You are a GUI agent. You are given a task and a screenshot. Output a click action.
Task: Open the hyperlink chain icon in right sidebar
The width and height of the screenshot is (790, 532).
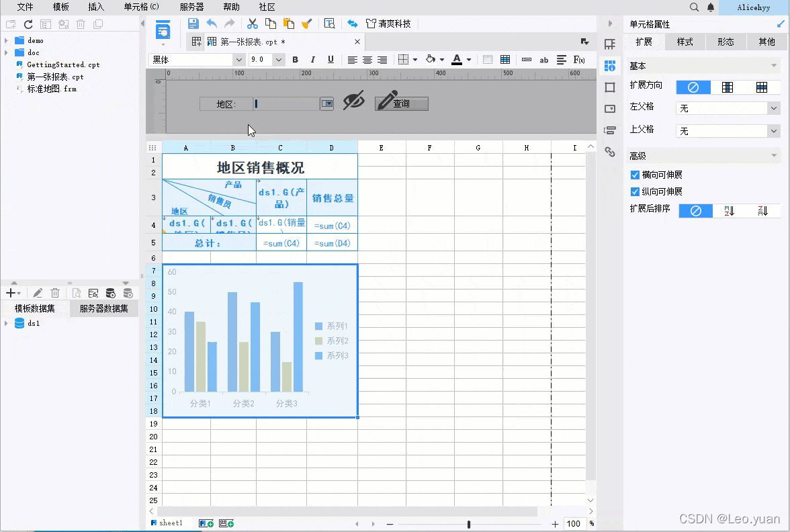pos(610,152)
